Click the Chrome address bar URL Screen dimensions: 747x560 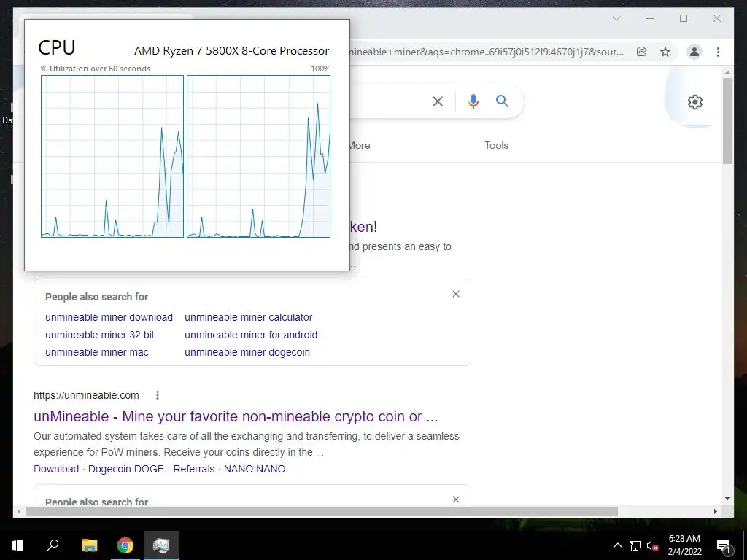pos(487,52)
